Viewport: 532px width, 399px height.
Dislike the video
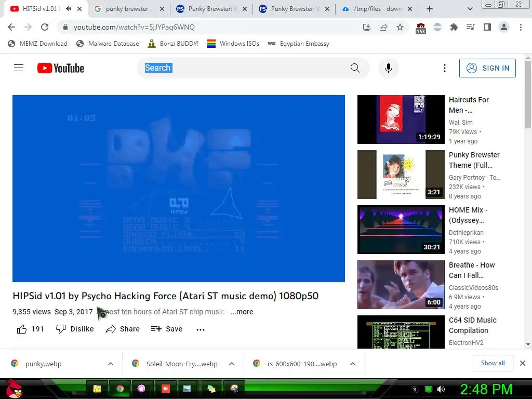click(75, 329)
